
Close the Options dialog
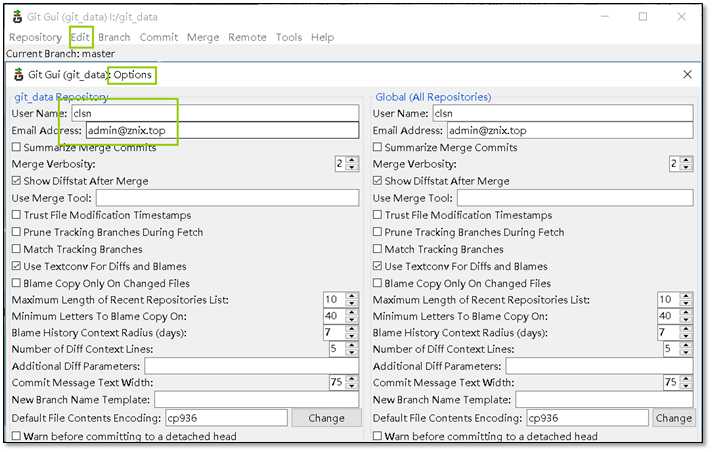click(x=687, y=75)
